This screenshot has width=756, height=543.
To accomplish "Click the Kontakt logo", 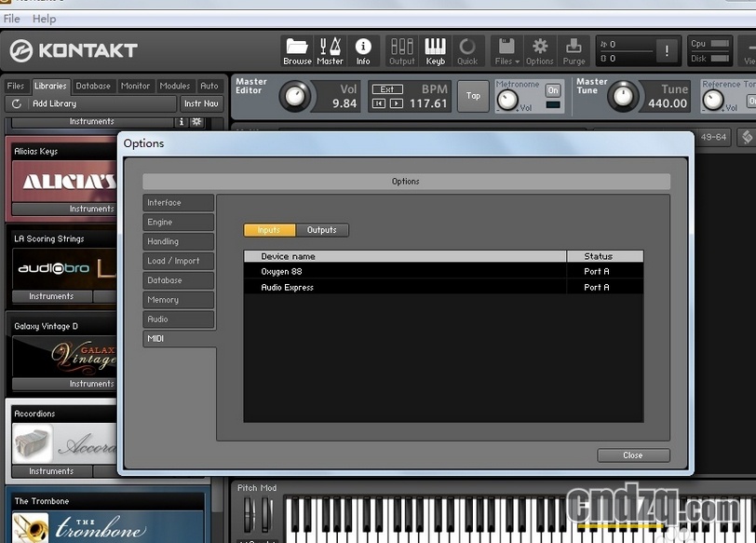I will 74,50.
